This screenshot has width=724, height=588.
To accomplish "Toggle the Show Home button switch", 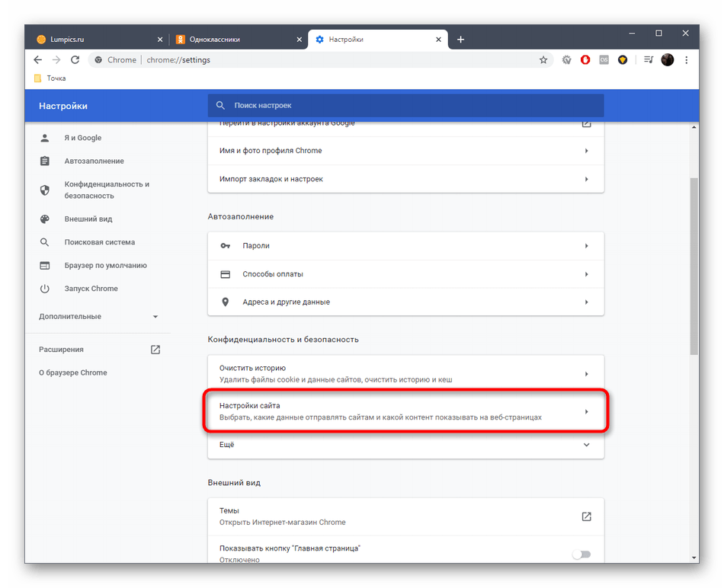I will [x=581, y=554].
